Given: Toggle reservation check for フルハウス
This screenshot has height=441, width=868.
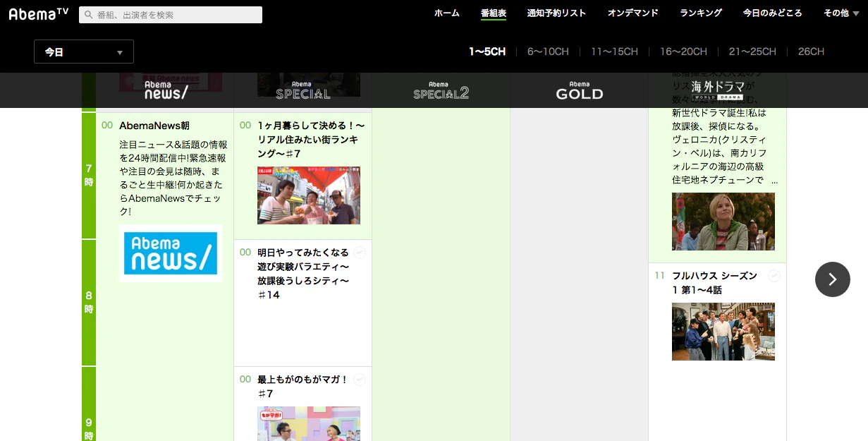Looking at the screenshot, I should pyautogui.click(x=774, y=276).
